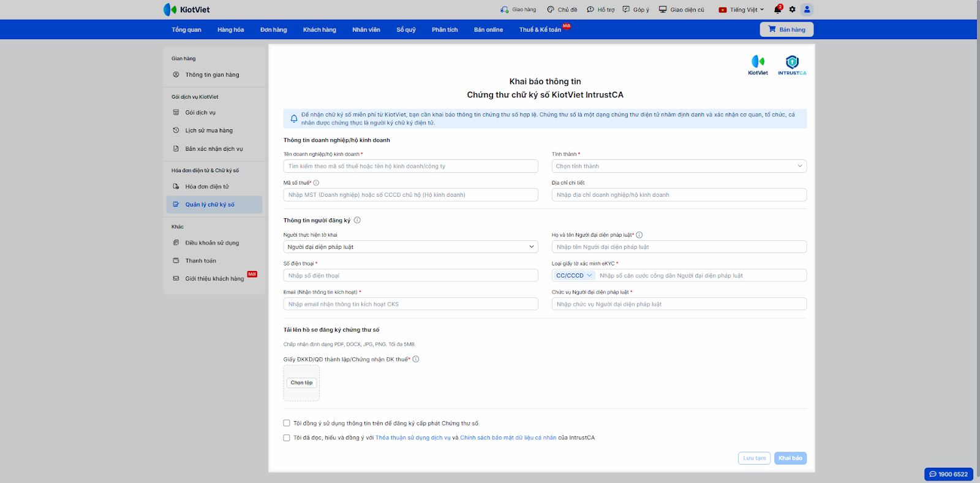Focus the Tên doanh nghiệp/hộ kinh doanh search field
Image resolution: width=980 pixels, height=483 pixels.
pos(411,166)
